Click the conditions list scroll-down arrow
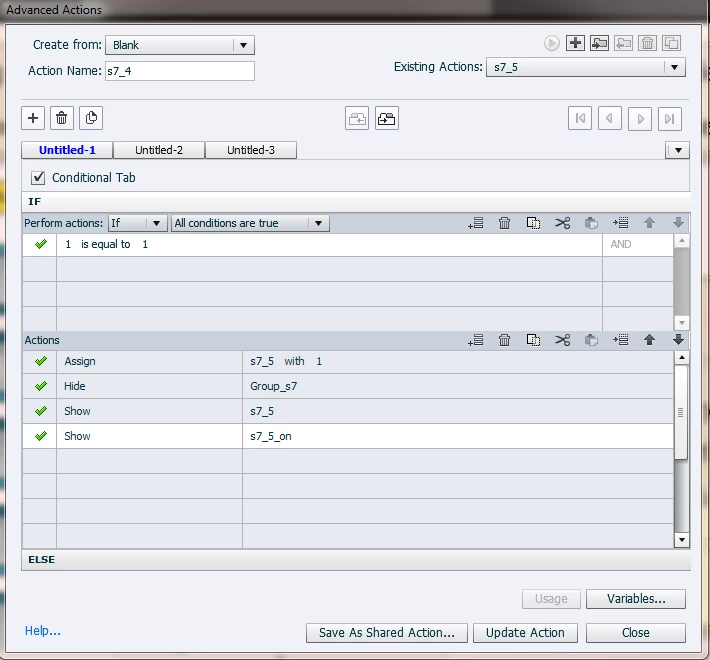Screen dimensions: 710x660 click(x=681, y=323)
